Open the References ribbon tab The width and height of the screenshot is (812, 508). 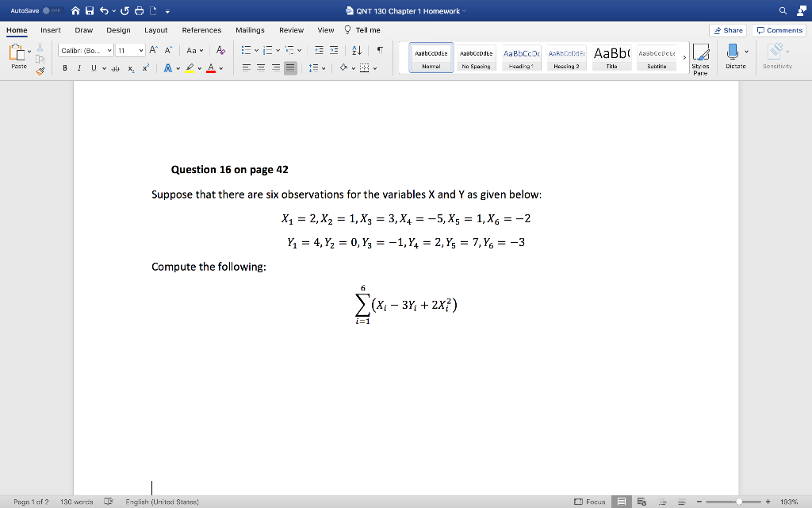click(201, 30)
